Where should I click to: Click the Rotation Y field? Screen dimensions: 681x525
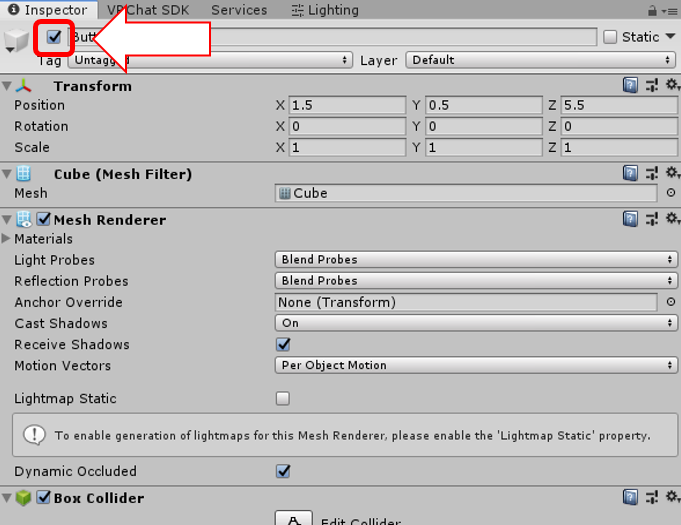pyautogui.click(x=483, y=126)
